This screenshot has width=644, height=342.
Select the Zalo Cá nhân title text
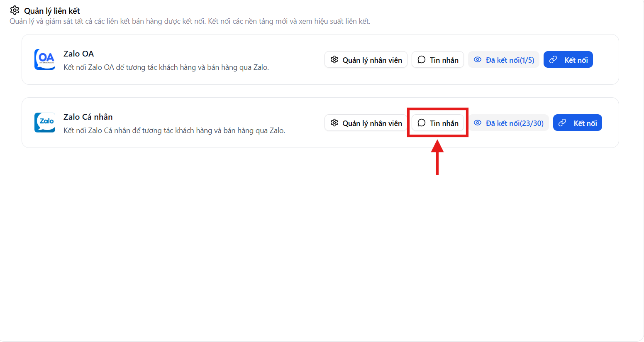point(88,117)
